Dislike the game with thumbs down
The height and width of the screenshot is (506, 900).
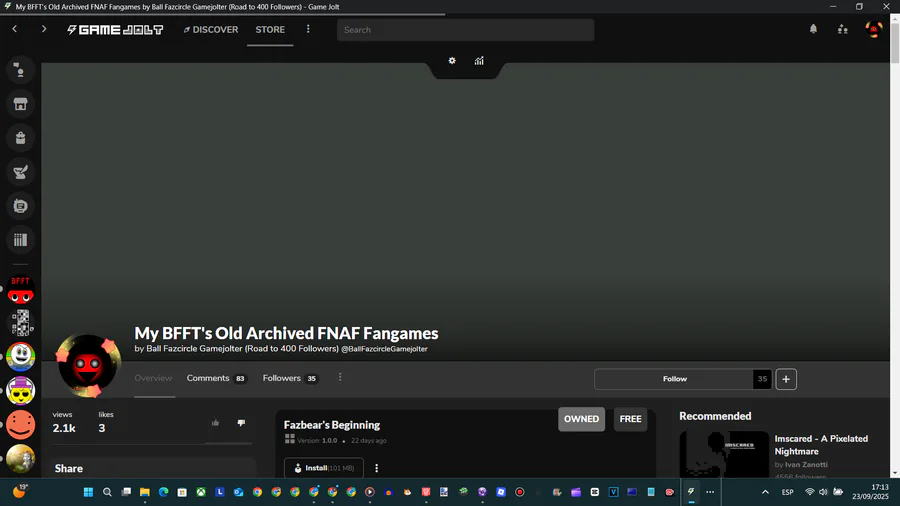[241, 423]
